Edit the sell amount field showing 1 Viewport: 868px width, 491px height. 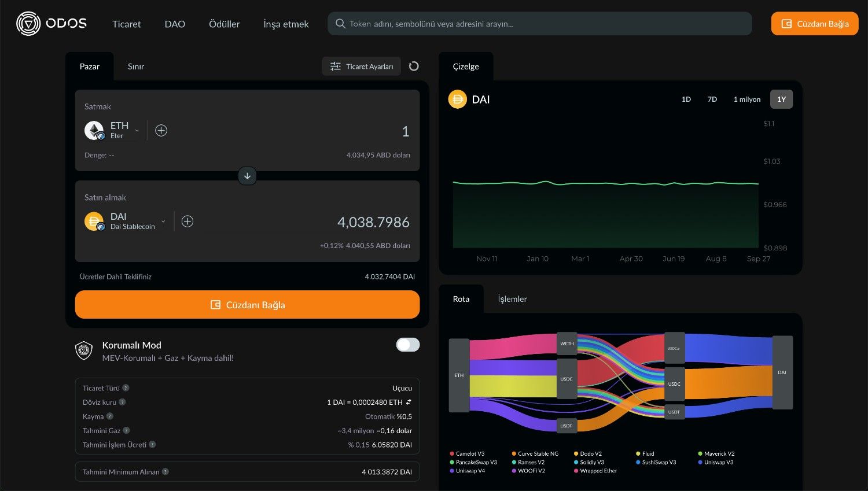pyautogui.click(x=406, y=131)
